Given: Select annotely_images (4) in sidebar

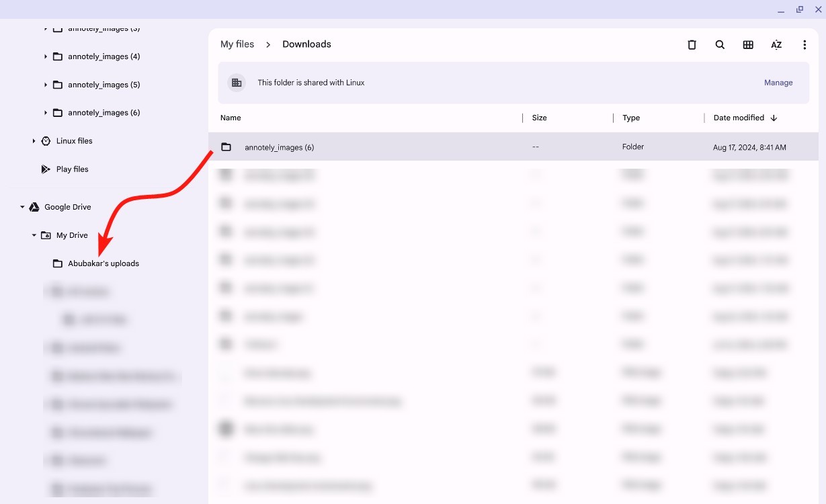Looking at the screenshot, I should point(104,56).
